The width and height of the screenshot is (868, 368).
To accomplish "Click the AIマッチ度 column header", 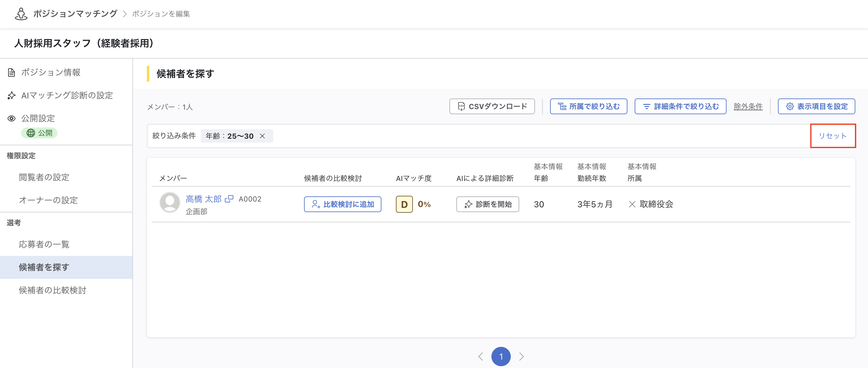I will [414, 178].
